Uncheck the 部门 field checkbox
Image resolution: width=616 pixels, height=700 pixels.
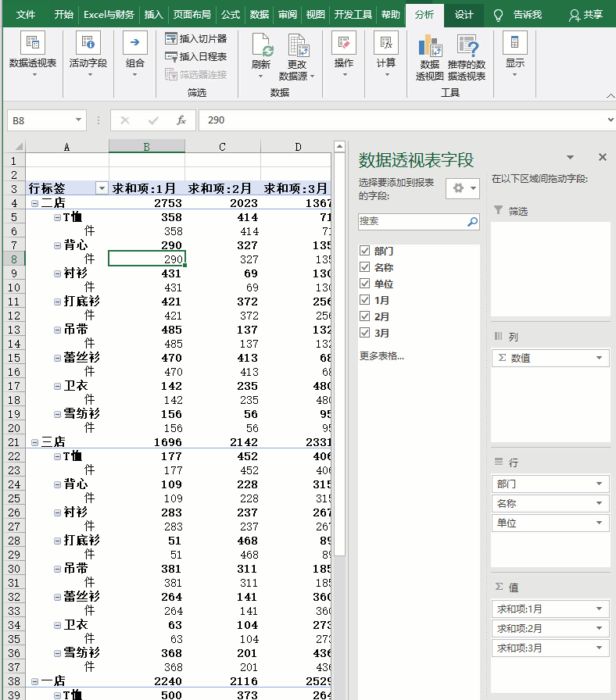tap(364, 251)
